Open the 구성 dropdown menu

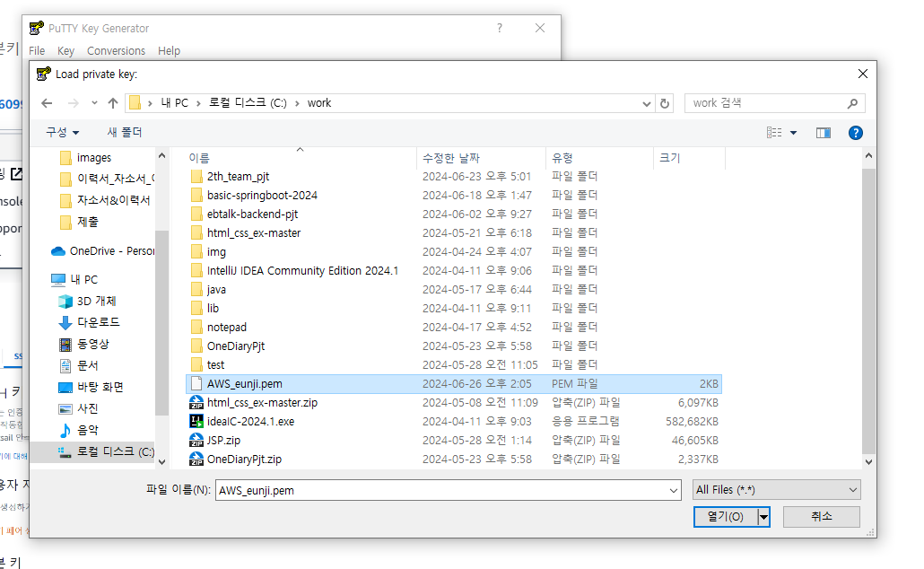click(x=63, y=133)
